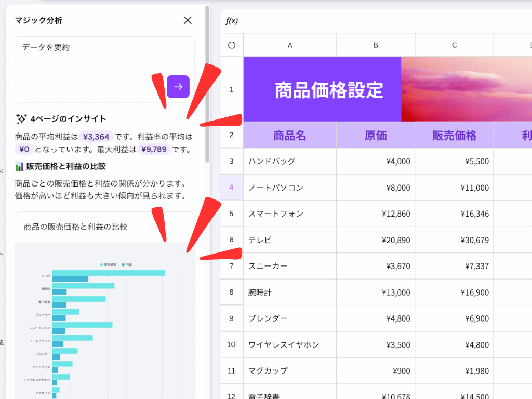Select column A header
Screen dimensions: 532x399
290,45
